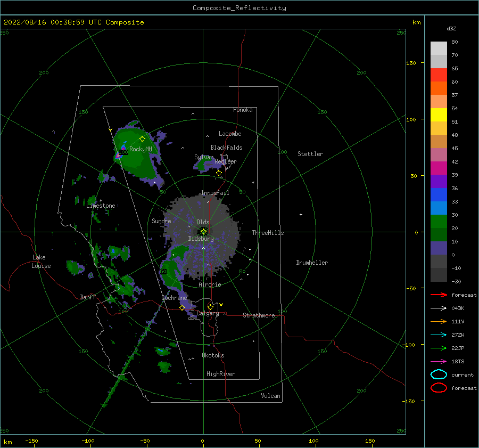Click the cyan current ellipse icon

tap(439, 374)
